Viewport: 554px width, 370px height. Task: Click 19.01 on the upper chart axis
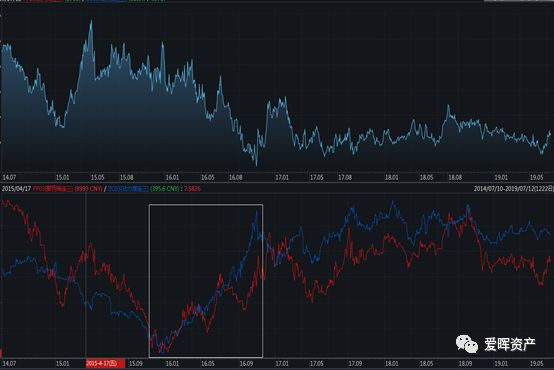[501, 177]
